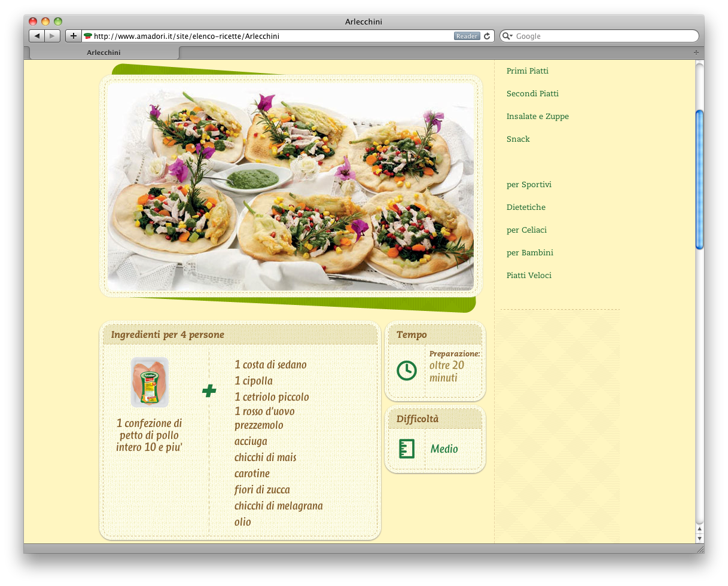This screenshot has height=586, width=728.
Task: Open the per Sportivi link
Action: 529,185
